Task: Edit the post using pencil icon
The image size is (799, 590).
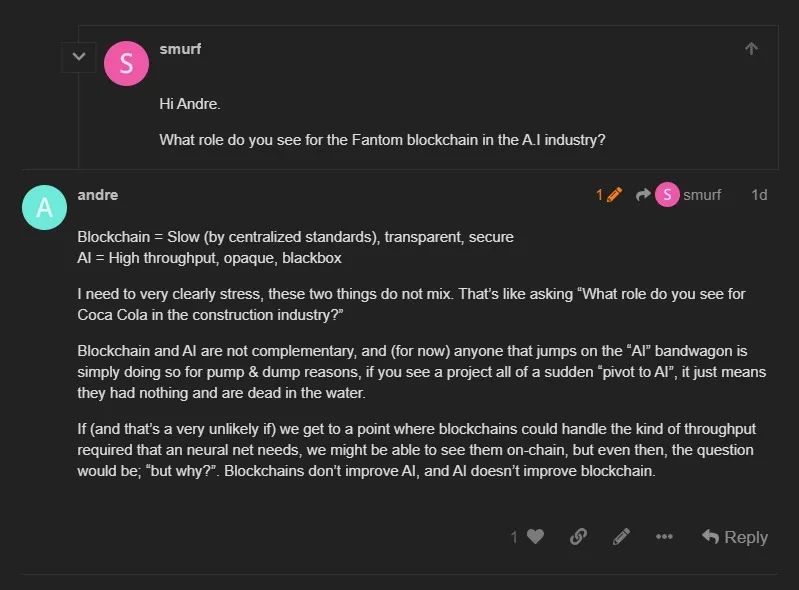Action: click(621, 537)
